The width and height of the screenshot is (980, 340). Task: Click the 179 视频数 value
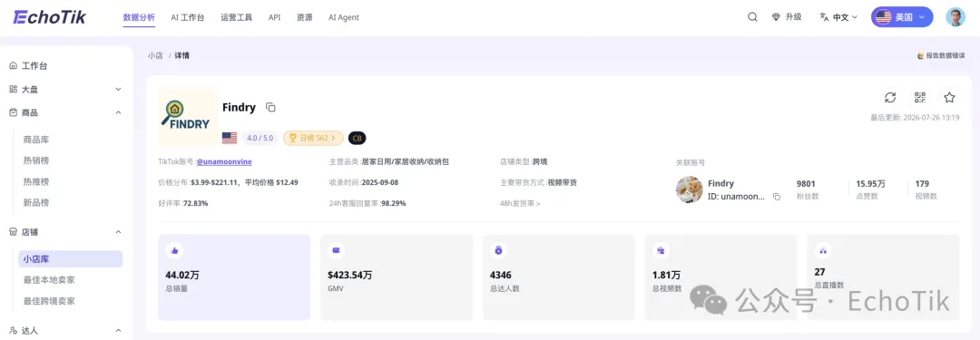[922, 184]
